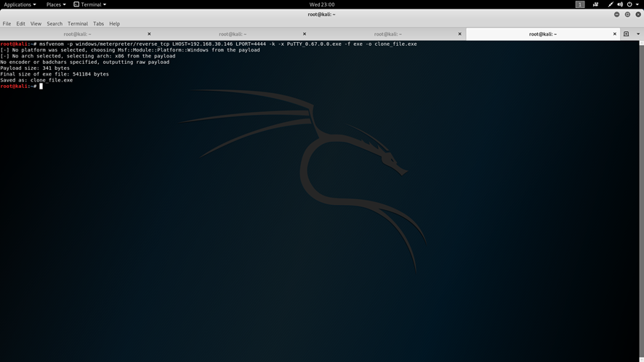Click 'Saved as: clone_file.exe' line
Screen dimensions: 644x362
tap(36, 81)
